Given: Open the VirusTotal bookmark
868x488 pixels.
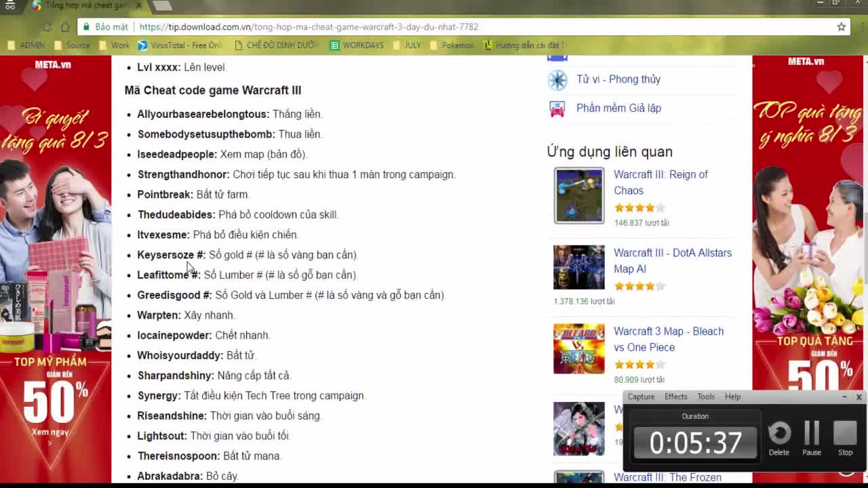Looking at the screenshot, I should [x=180, y=45].
